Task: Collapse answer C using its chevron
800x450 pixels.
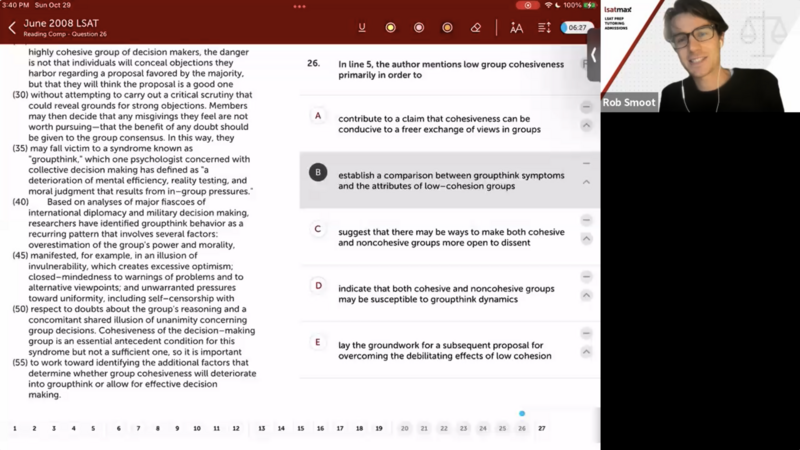Action: point(586,239)
